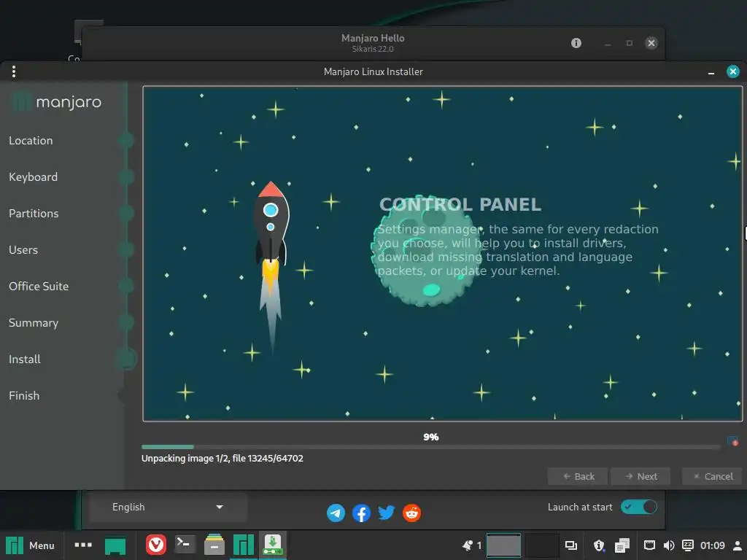Open the security shield tray icon

(x=599, y=545)
